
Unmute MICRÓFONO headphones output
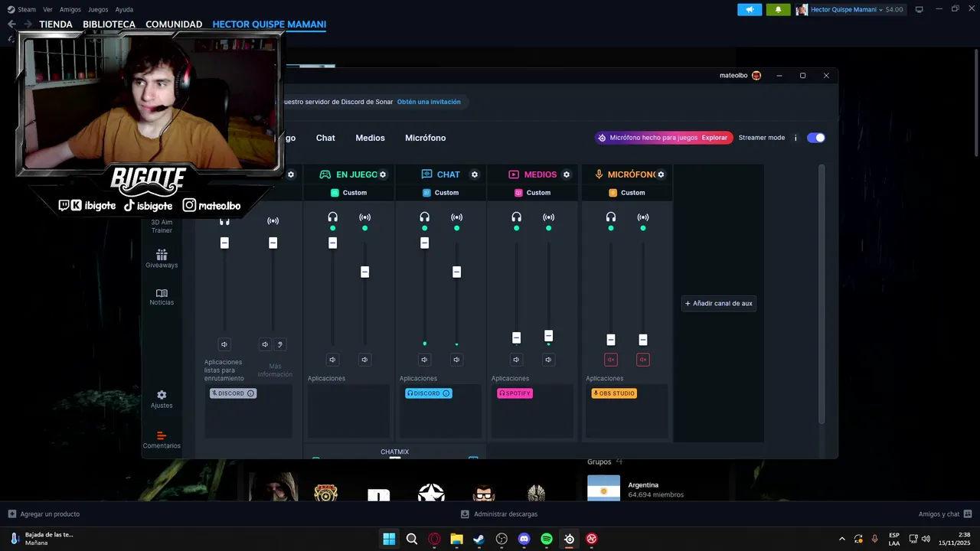610,360
